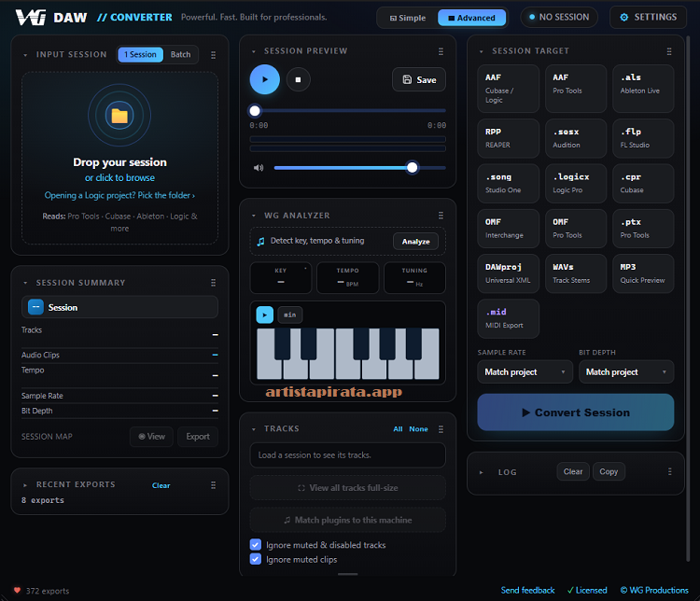Image resolution: width=700 pixels, height=601 pixels.
Task: Toggle Ignore muted clips checkbox
Action: coord(256,559)
